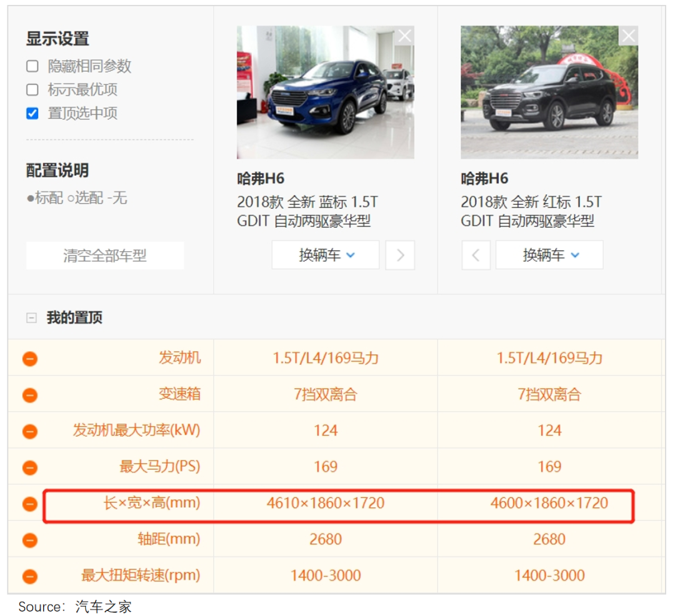This screenshot has width=675, height=616.
Task: Unpin the 发动机最大功率(kW) row
Action: (x=30, y=430)
